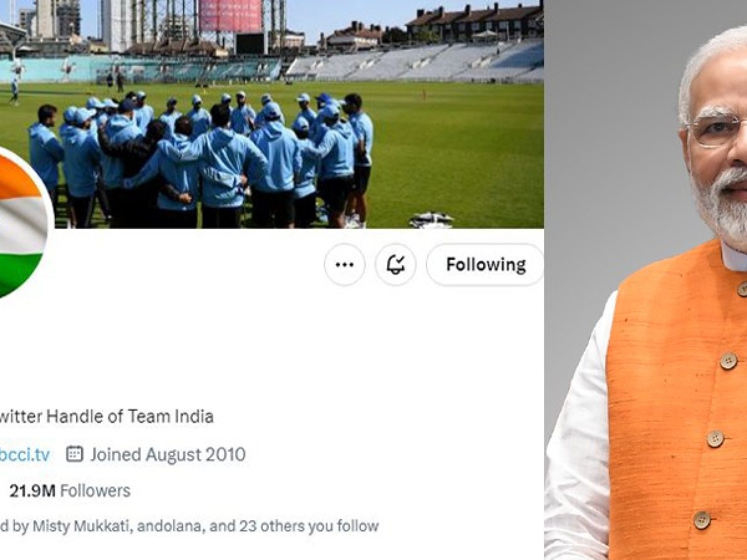Open the team huddle header banner image
The image size is (747, 560).
click(x=272, y=114)
